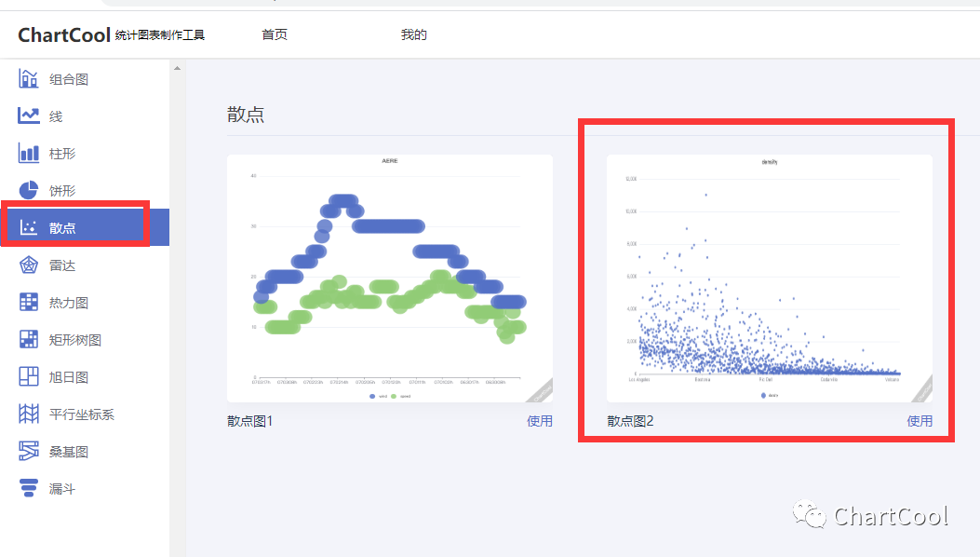
Task: Select the scatter (散点) icon in sidebar
Action: (29, 228)
